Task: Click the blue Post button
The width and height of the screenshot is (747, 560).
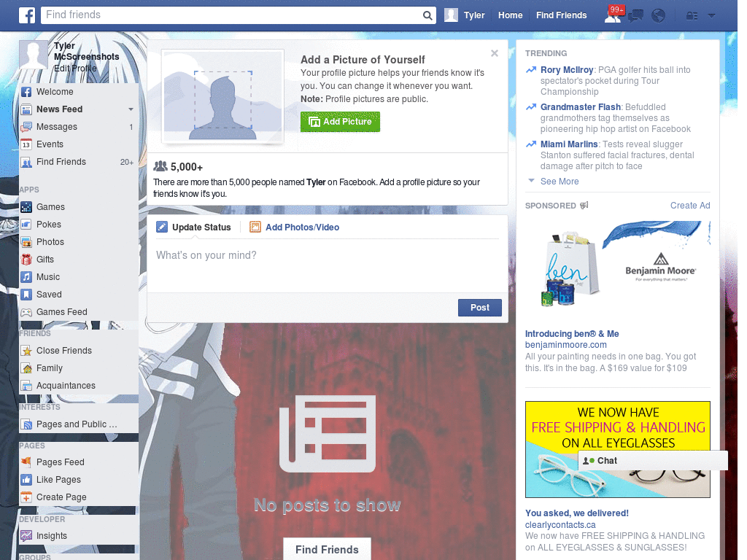Action: 480,308
